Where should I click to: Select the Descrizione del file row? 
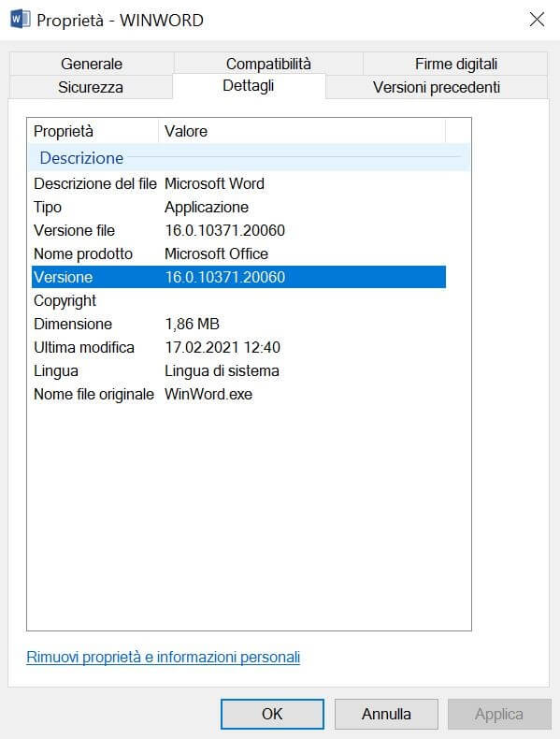tap(238, 183)
